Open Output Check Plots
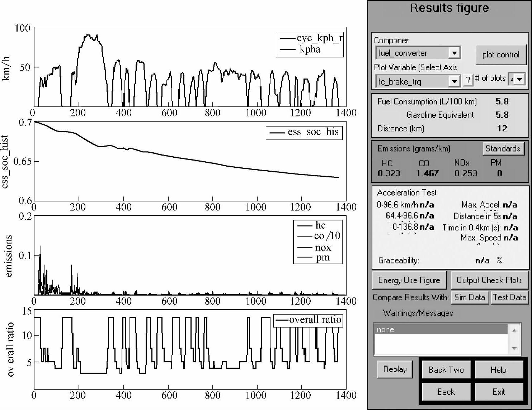Viewport: 532px width, 410px height. point(489,280)
